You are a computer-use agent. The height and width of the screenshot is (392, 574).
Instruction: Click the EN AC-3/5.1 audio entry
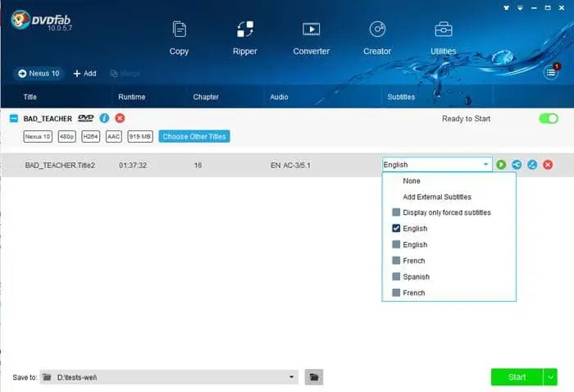pos(290,166)
